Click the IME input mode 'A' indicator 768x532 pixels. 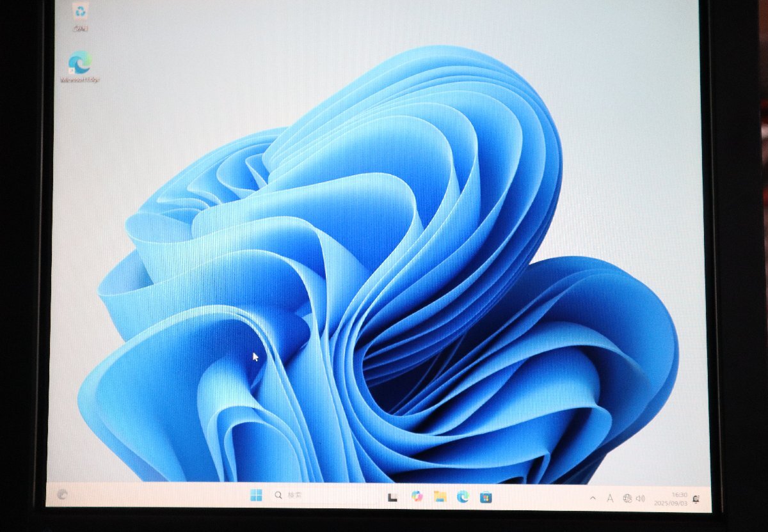click(x=610, y=497)
